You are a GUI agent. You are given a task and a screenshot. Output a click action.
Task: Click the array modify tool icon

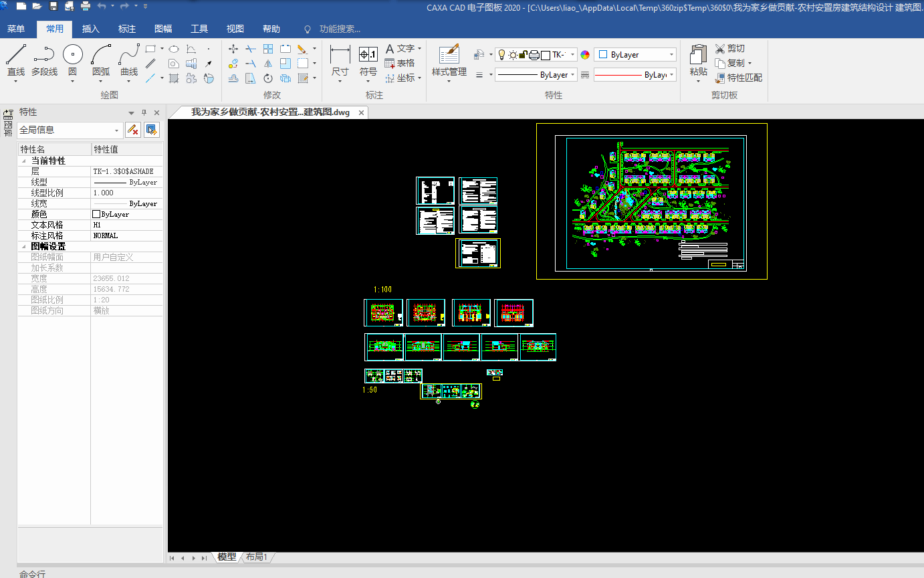coord(268,49)
